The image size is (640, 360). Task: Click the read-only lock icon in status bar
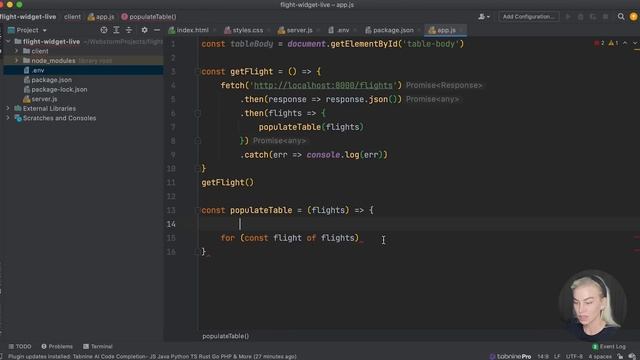620,356
